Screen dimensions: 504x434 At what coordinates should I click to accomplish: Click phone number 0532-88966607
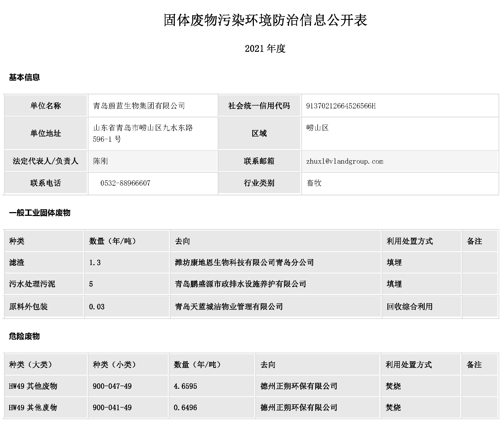click(x=125, y=183)
